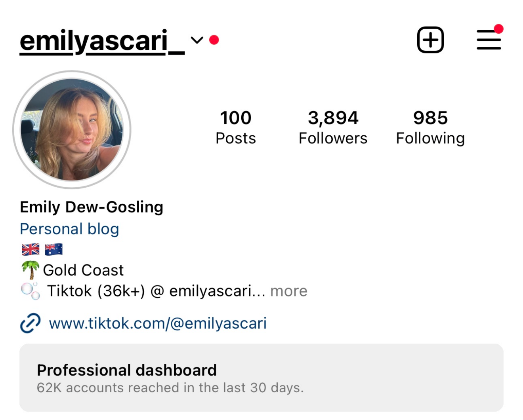Tap the create new post plus icon
This screenshot has height=420, width=523.
pos(430,40)
